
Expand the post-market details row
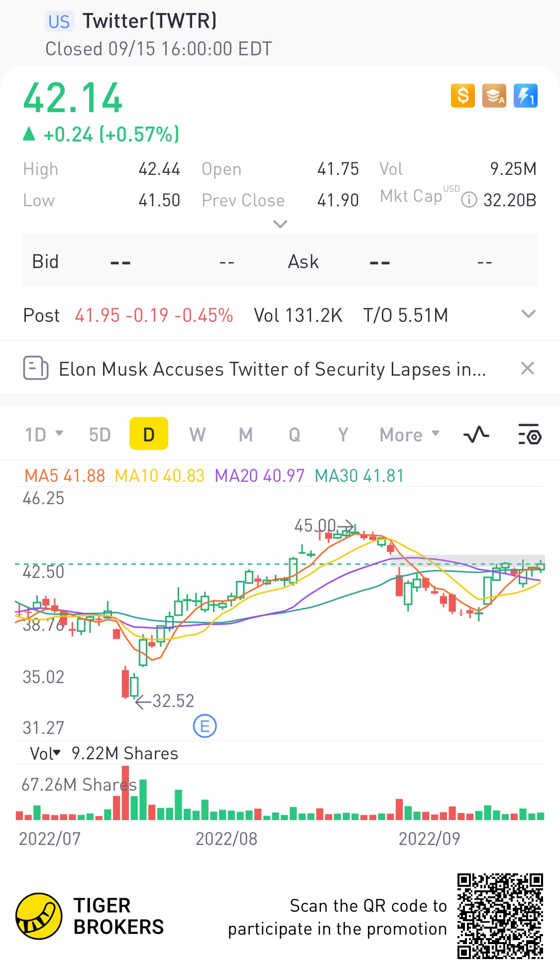point(528,314)
